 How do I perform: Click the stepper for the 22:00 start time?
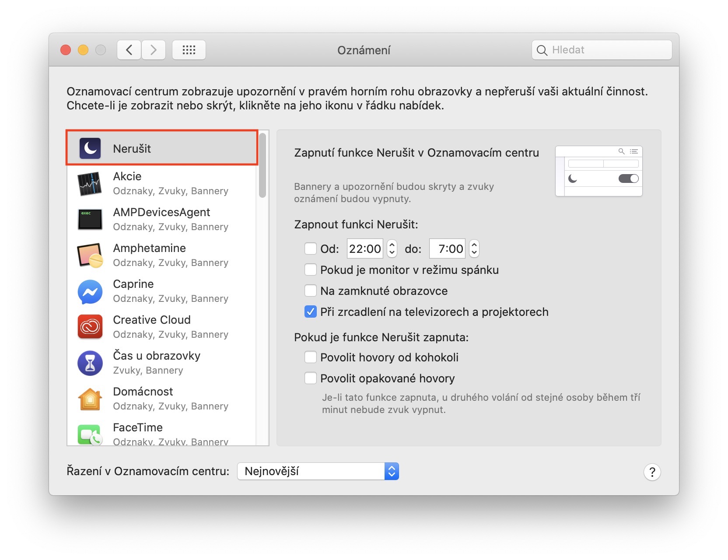pos(392,249)
